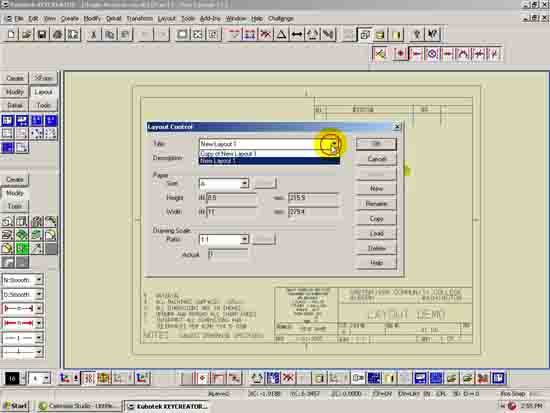
Task: Select the Layout tab in left palette
Action: (43, 92)
